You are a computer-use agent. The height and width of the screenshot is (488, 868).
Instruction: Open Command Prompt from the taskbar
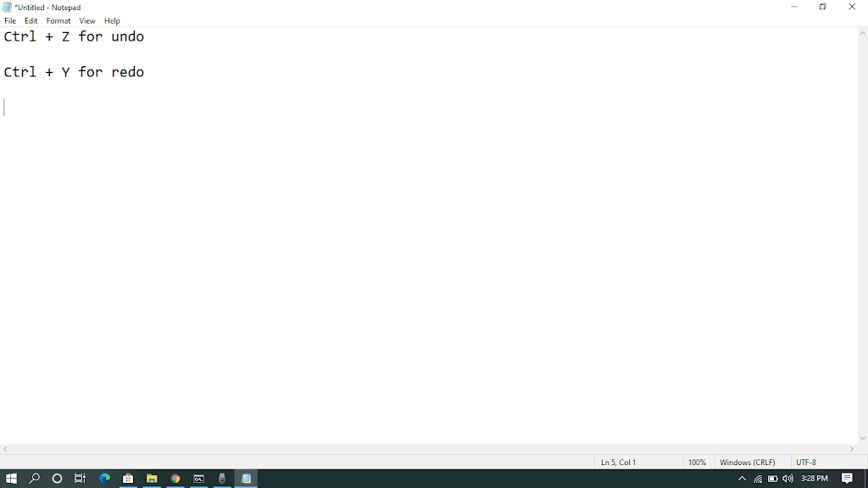point(199,479)
